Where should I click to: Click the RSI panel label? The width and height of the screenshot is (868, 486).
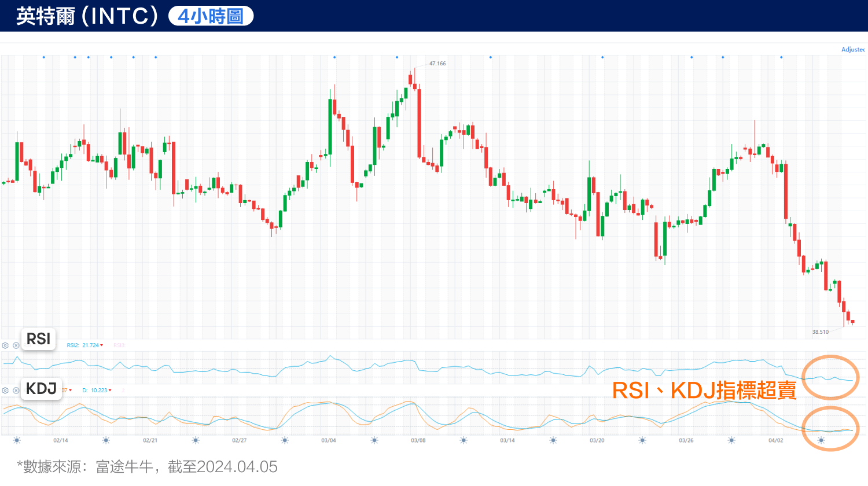point(39,339)
